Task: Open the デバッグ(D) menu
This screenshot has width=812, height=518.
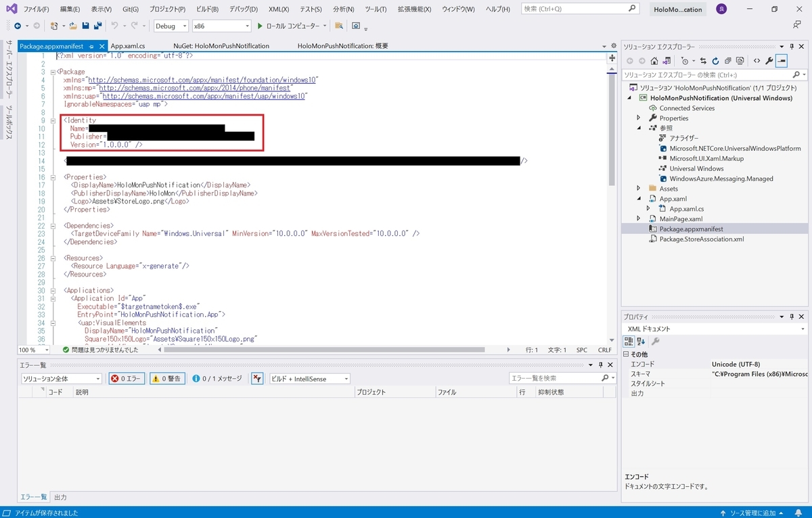Action: [243, 9]
